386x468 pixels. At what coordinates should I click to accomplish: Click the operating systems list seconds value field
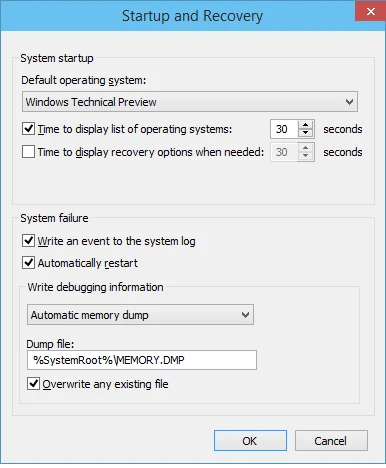point(284,129)
